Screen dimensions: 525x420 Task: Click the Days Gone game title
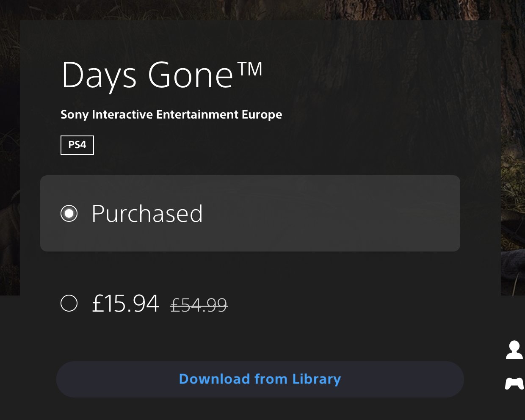point(147,75)
